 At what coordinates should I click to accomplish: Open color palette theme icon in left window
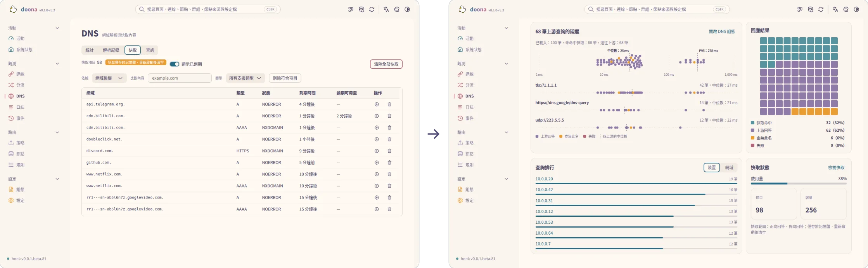click(397, 9)
